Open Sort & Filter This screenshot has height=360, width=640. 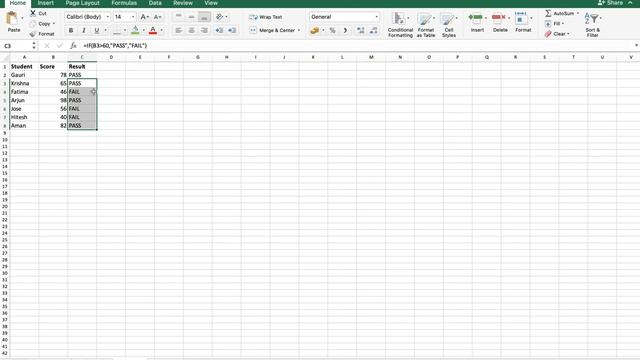[592, 24]
